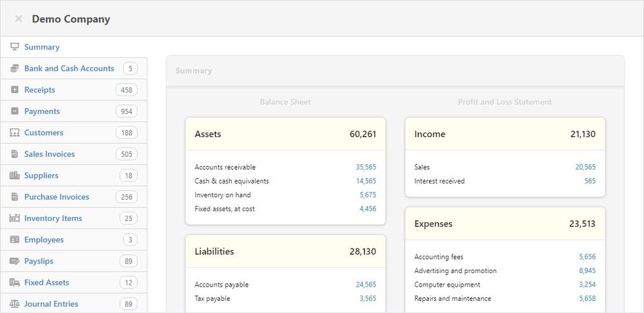Image resolution: width=644 pixels, height=313 pixels.
Task: Click the Sales Invoices document icon
Action: click(x=15, y=154)
